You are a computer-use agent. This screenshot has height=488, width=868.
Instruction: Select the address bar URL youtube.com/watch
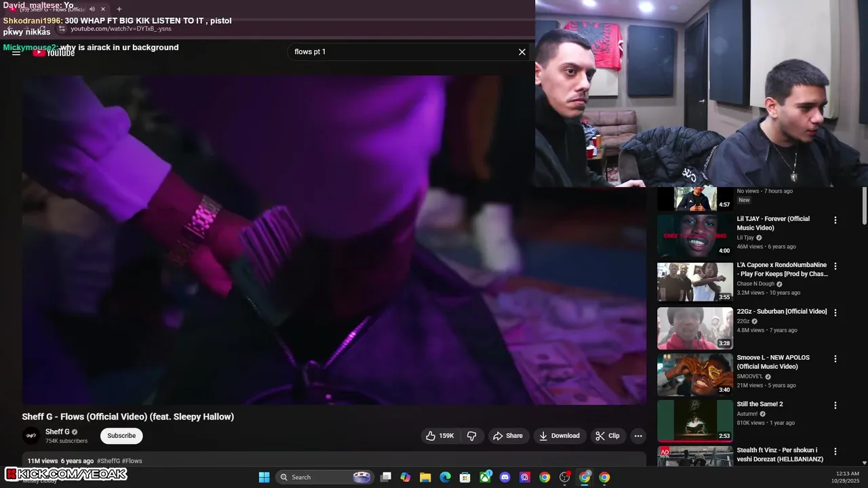coord(121,29)
